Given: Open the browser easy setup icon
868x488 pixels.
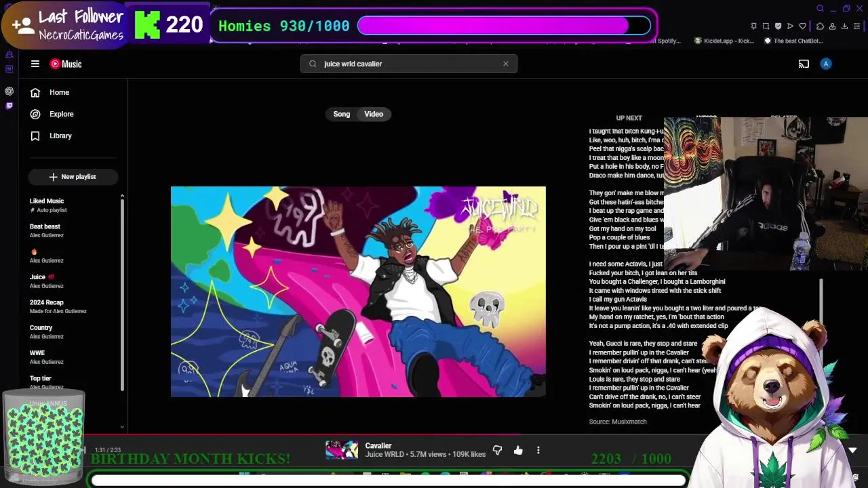Looking at the screenshot, I should point(857,26).
